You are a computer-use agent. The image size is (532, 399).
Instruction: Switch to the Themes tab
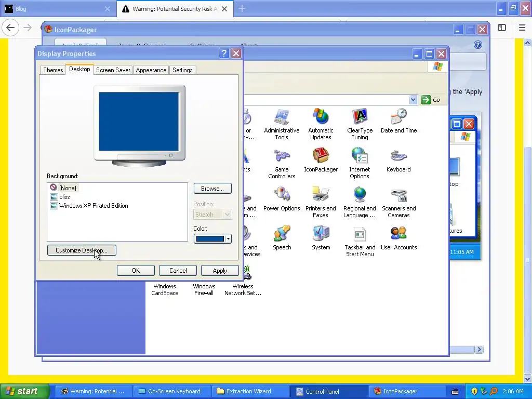(54, 70)
